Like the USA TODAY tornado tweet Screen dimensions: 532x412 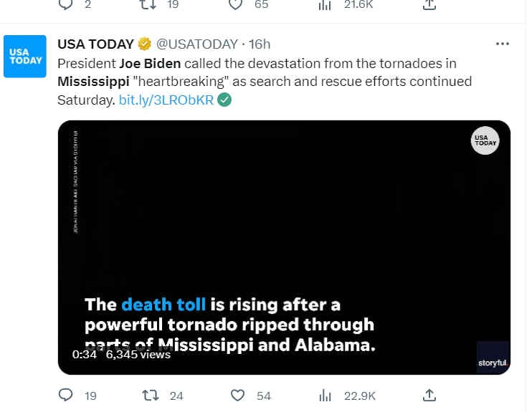point(237,395)
